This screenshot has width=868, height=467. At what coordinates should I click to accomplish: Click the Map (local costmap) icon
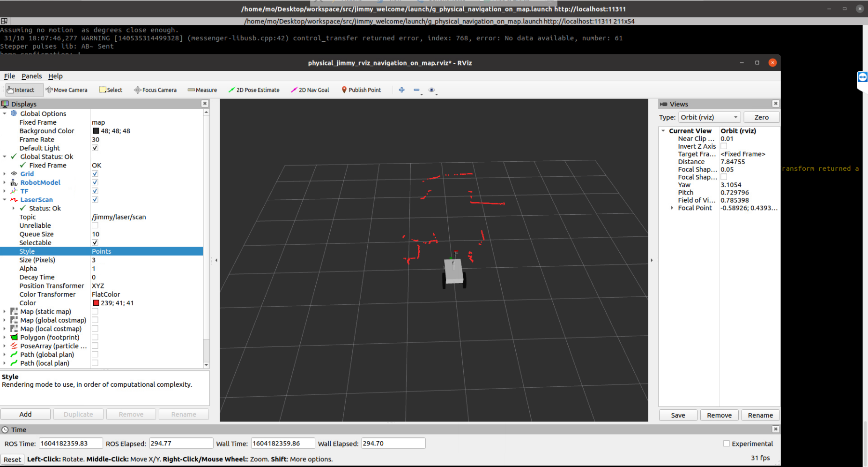click(14, 329)
